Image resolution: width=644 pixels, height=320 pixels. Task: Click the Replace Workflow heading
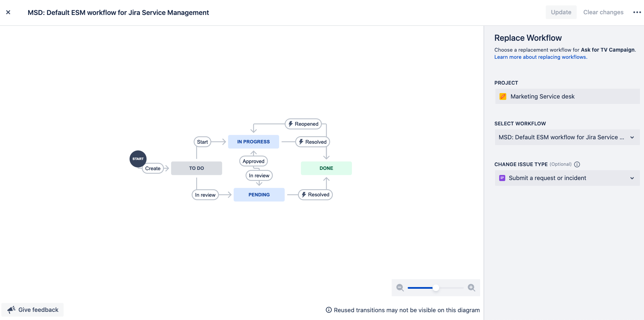528,38
